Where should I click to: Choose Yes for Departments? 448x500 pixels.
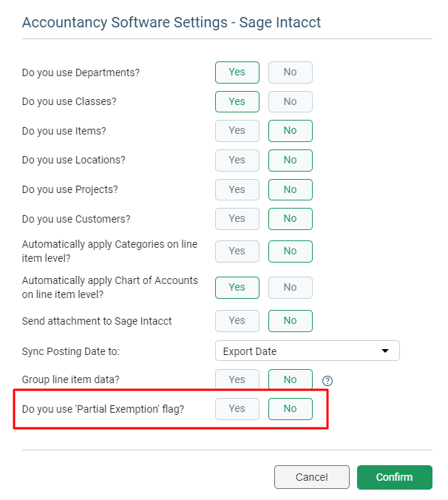237,72
